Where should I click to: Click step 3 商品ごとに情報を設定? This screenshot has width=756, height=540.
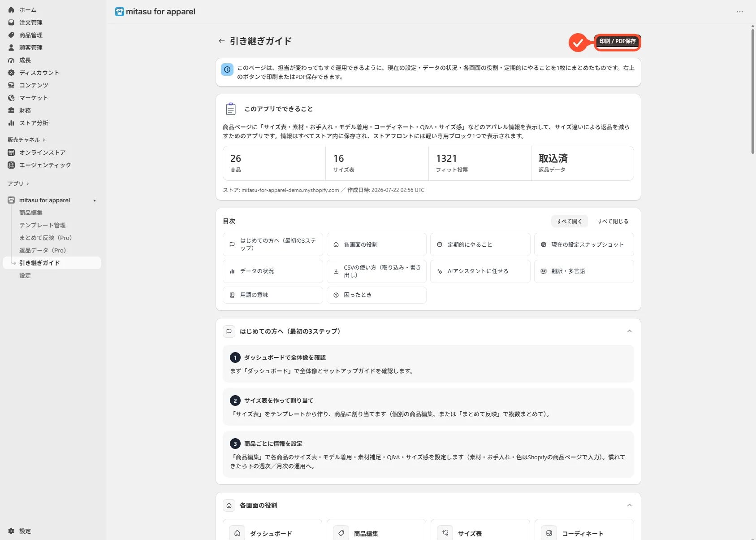(428, 454)
